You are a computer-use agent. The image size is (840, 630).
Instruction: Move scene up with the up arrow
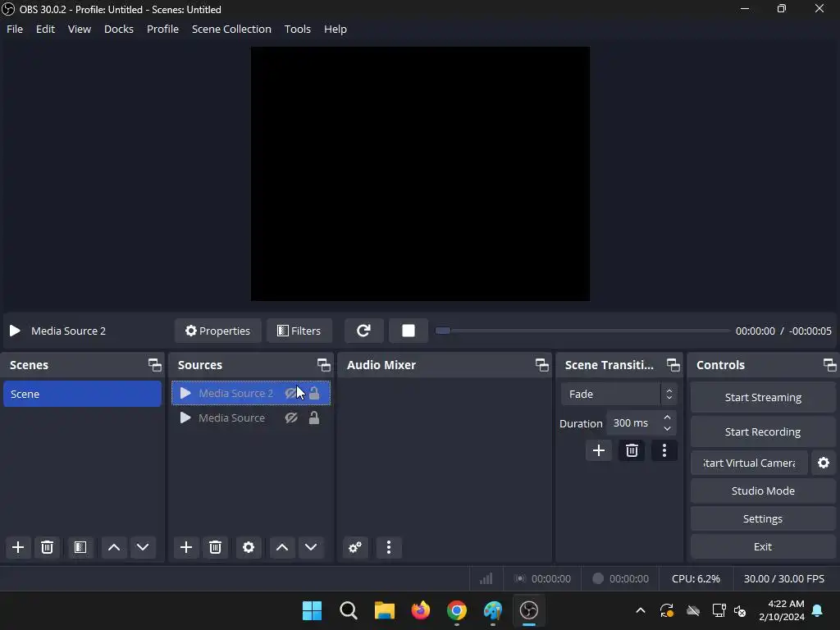(x=113, y=547)
